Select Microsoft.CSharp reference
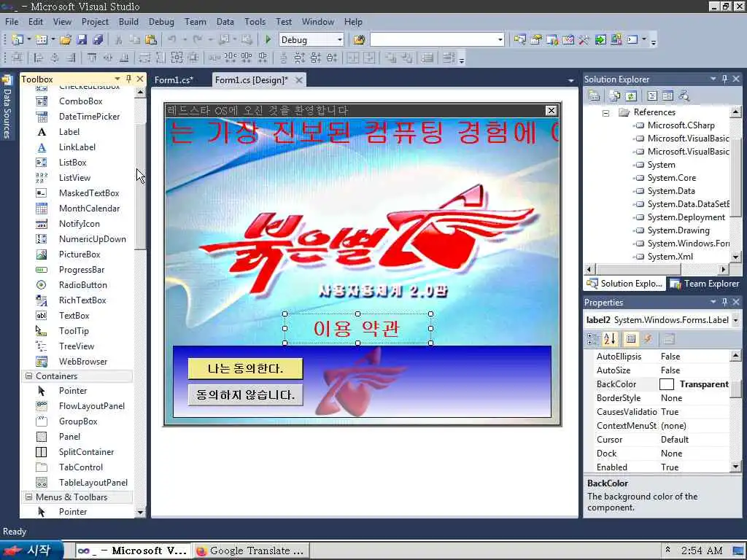747x560 pixels. pyautogui.click(x=681, y=125)
